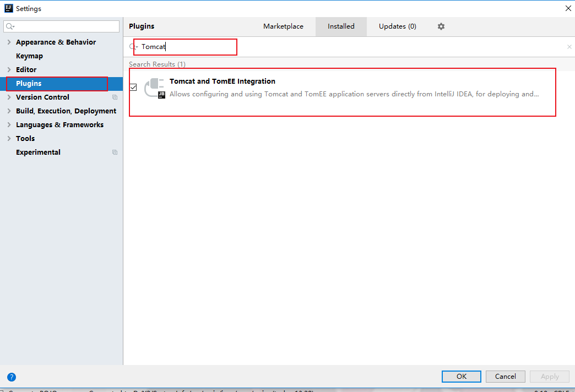Select the Version Control label
This screenshot has width=575, height=392.
pos(42,97)
